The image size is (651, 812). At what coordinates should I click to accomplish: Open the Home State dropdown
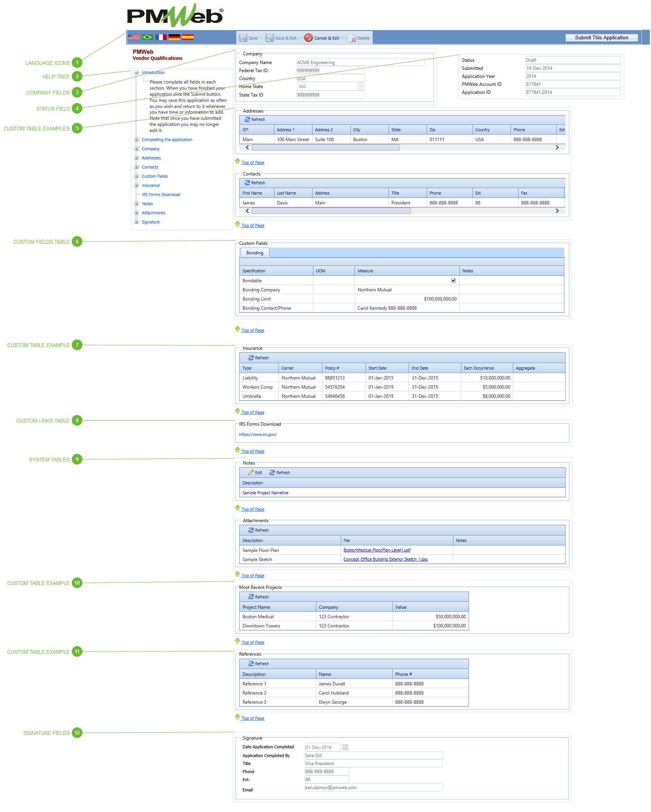point(360,86)
